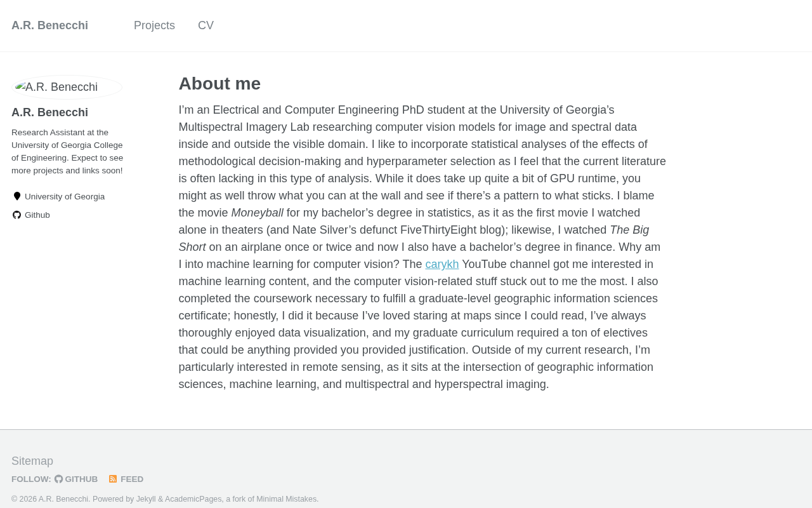Viewport: 812px width, 508px height.
Task: Click the GitHub octocat icon in sidebar
Action: pos(17,215)
